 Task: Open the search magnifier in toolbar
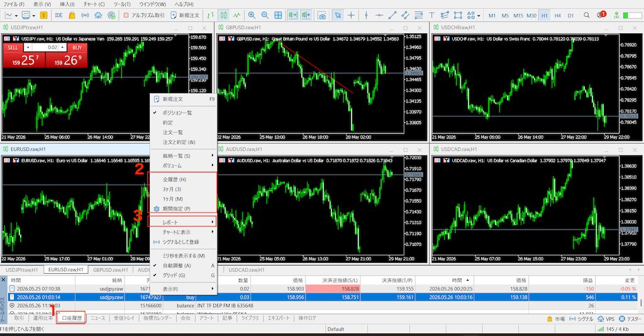587,15
